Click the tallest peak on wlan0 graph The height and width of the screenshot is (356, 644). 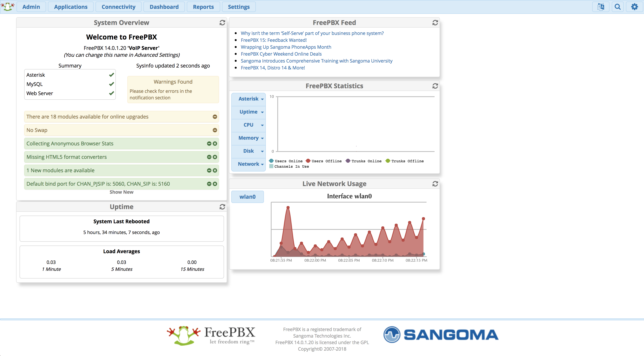288,208
